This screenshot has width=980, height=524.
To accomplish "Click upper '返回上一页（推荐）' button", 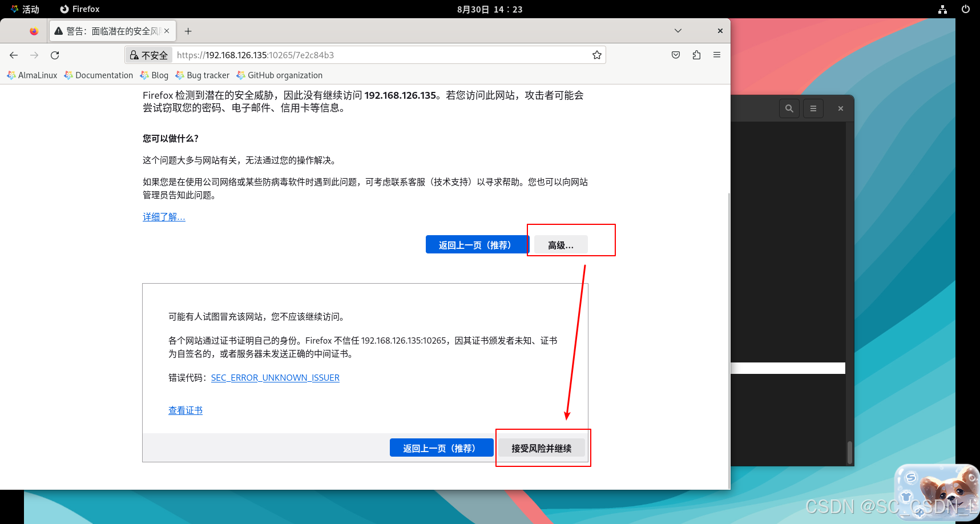I will point(477,245).
